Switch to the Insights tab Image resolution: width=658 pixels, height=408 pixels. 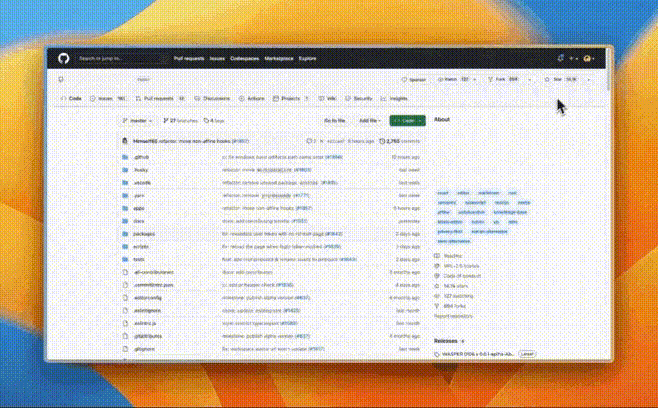(394, 99)
